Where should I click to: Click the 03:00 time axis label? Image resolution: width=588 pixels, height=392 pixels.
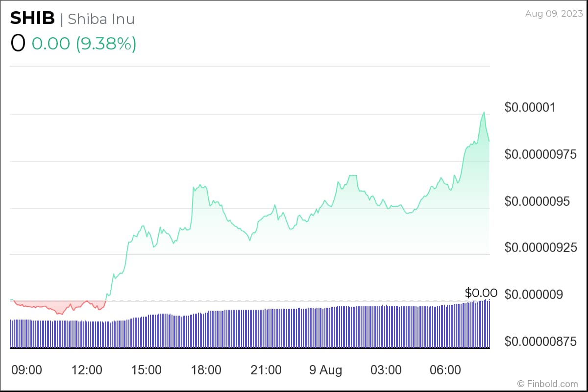pyautogui.click(x=386, y=369)
